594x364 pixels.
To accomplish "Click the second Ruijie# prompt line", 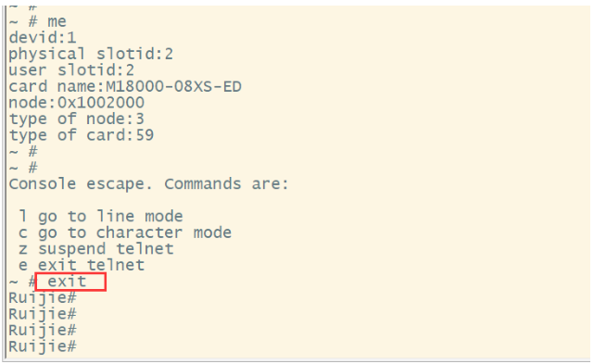I will (43, 314).
